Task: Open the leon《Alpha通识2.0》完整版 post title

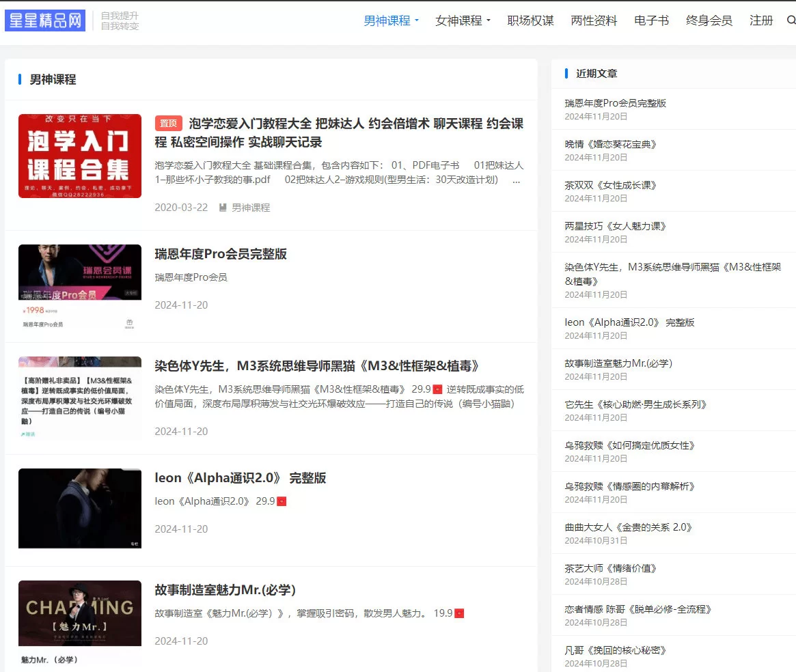Action: [x=240, y=478]
